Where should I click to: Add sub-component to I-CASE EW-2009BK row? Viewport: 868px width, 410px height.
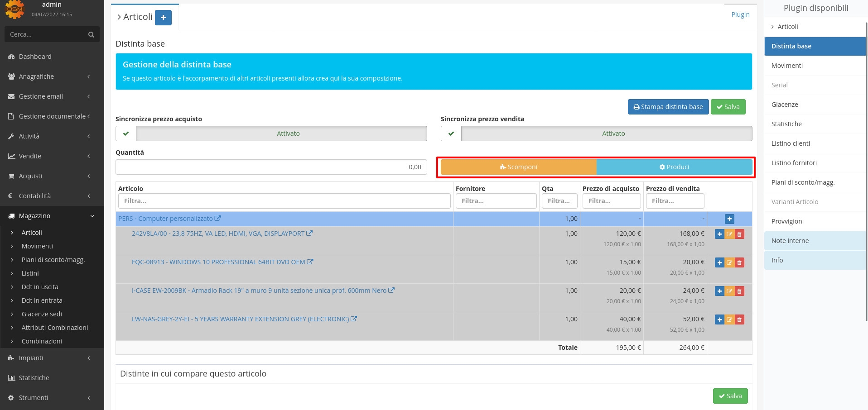click(719, 291)
